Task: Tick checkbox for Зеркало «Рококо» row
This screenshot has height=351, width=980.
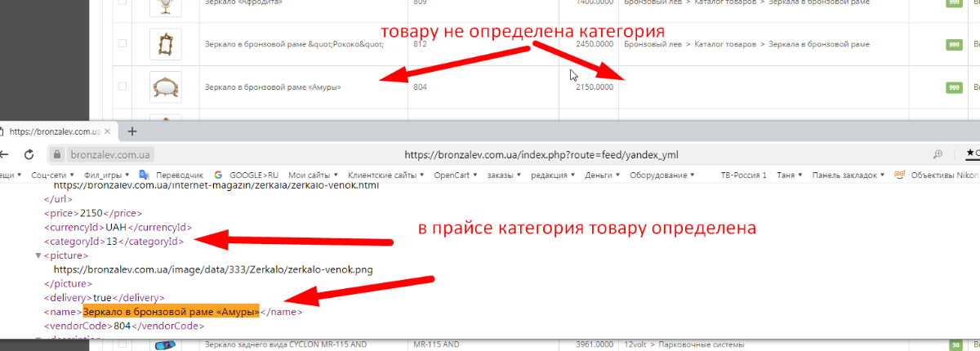Action: coord(122,43)
